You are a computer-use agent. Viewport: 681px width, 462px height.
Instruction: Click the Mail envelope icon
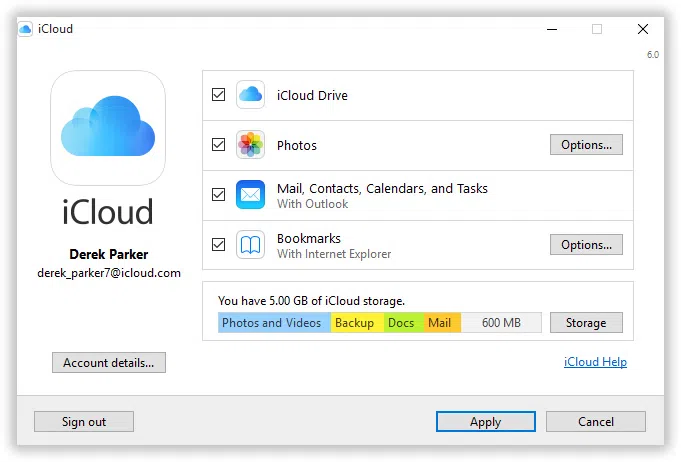pyautogui.click(x=250, y=195)
